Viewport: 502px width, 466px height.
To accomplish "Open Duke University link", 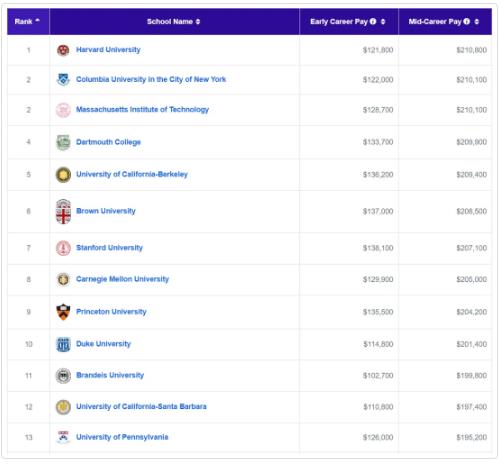I will coord(103,344).
